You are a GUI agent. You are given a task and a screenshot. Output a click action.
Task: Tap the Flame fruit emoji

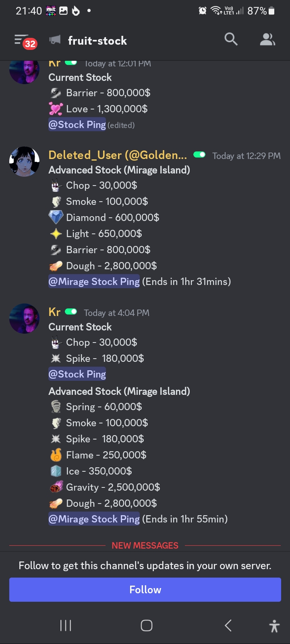56,455
